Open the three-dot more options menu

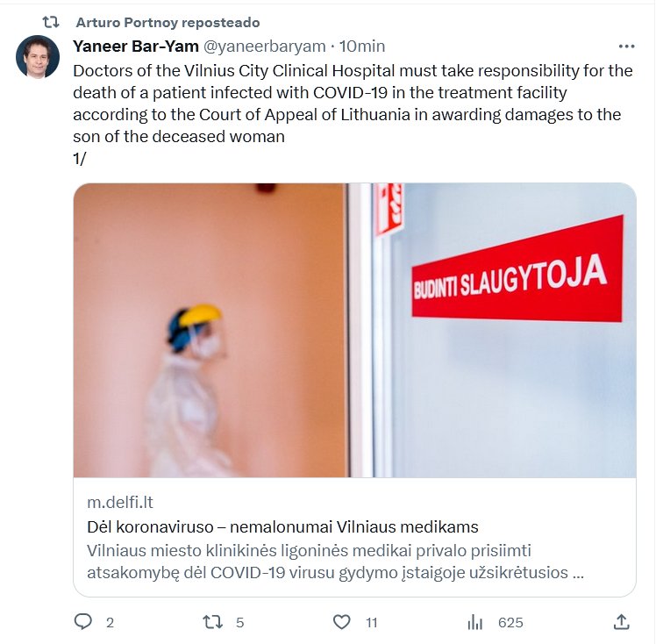(626, 47)
